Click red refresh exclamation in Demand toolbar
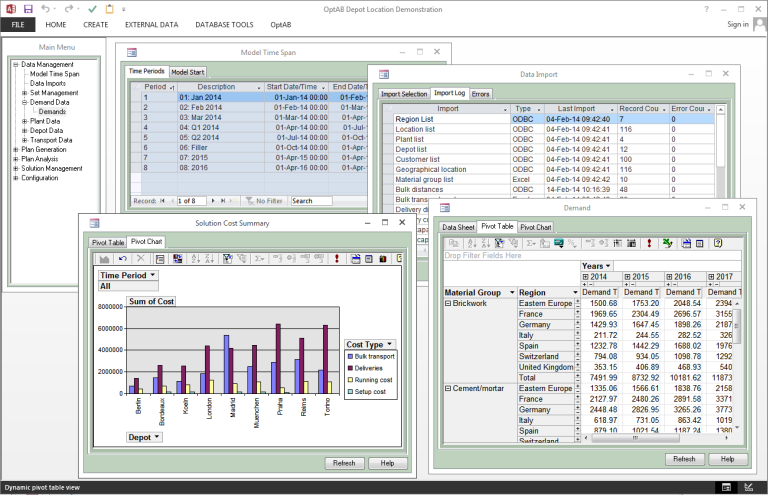This screenshot has width=768, height=495. click(x=649, y=243)
